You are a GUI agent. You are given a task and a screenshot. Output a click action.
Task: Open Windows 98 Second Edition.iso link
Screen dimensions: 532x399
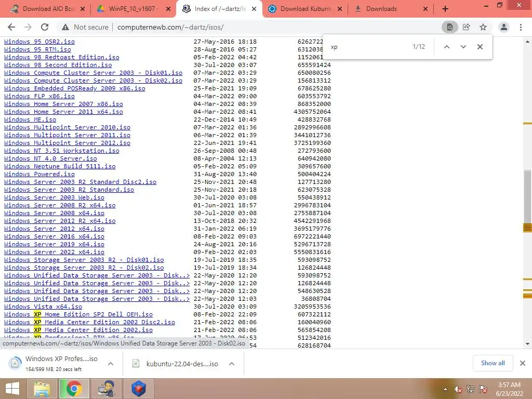pos(58,65)
